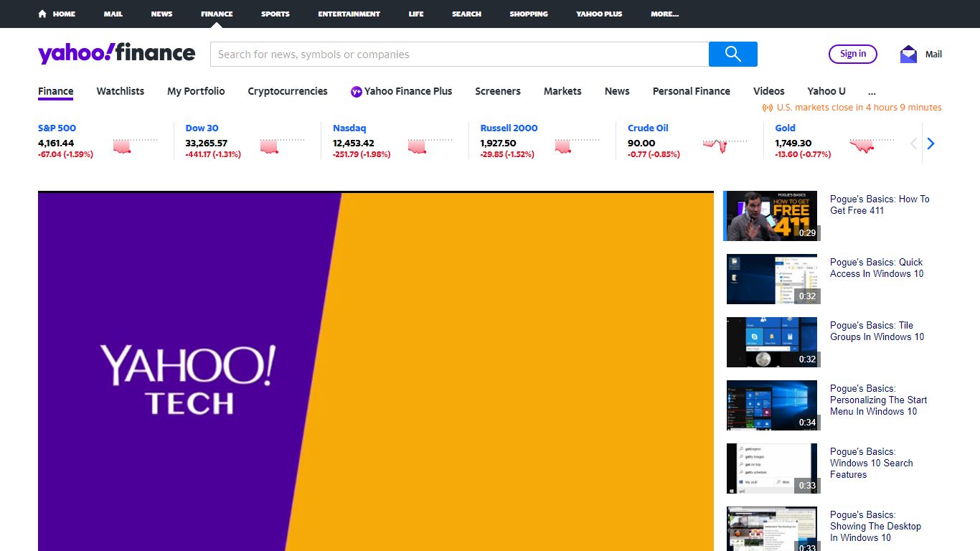Open the Yahoo U tab
The image size is (980, 551).
826,91
